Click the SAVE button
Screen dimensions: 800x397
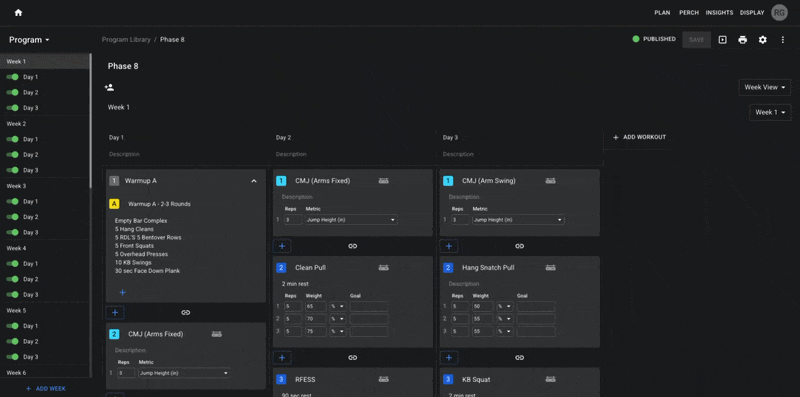tap(696, 40)
